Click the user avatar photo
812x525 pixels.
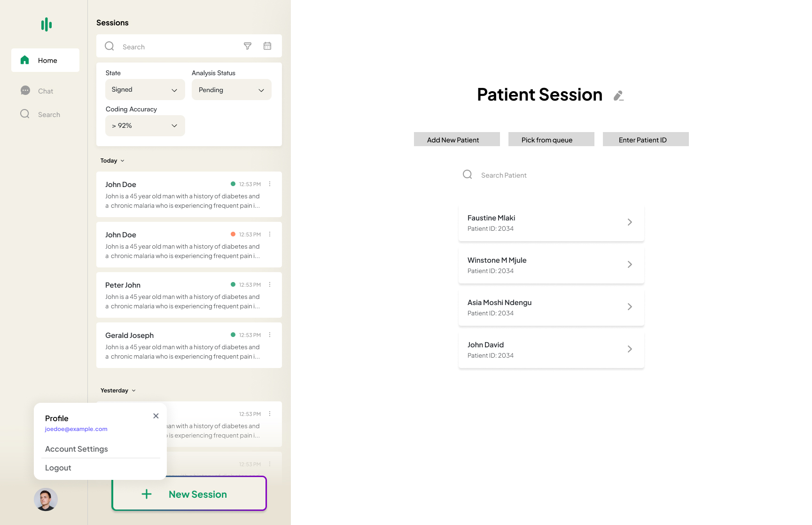pos(46,499)
